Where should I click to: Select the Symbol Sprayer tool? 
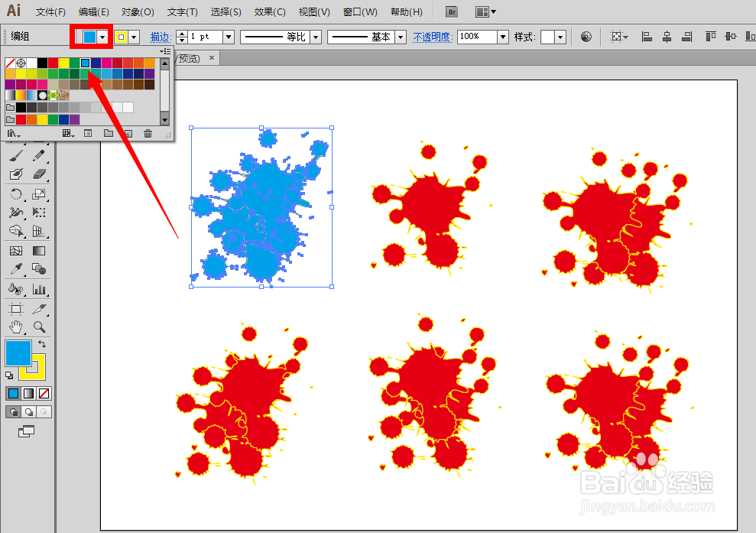[16, 289]
